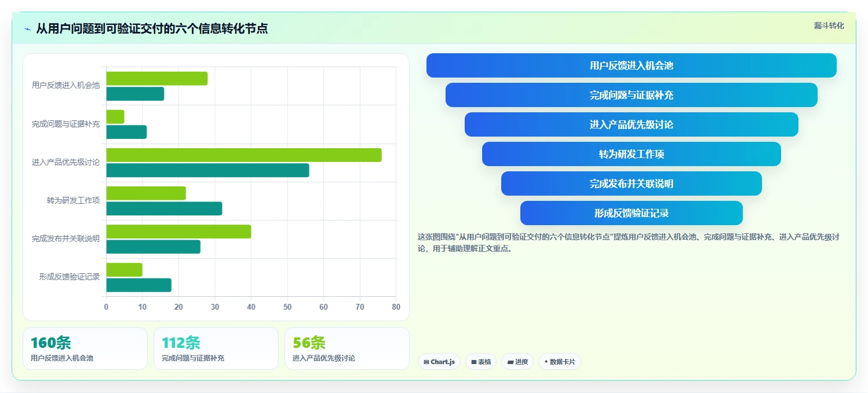Viewport: 868px width, 393px height.
Task: Click the light green bar for 用户反馈进入机会池
Action: [x=157, y=79]
